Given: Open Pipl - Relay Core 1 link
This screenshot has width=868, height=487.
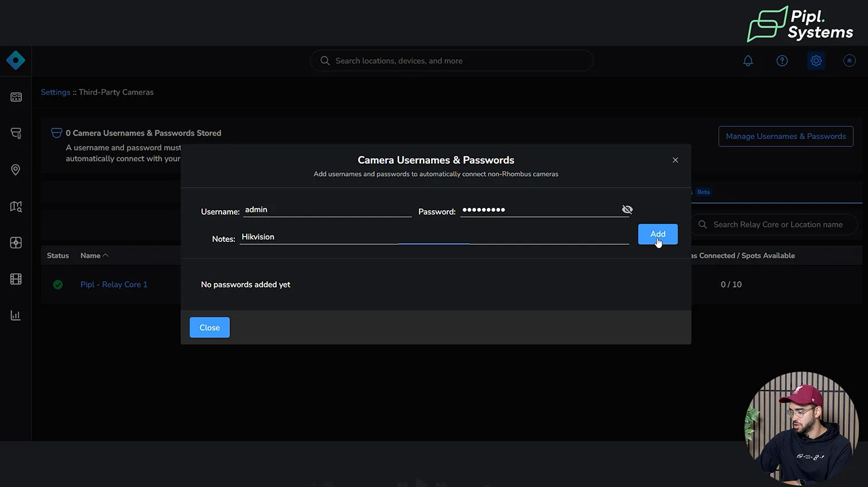Looking at the screenshot, I should click(x=114, y=284).
